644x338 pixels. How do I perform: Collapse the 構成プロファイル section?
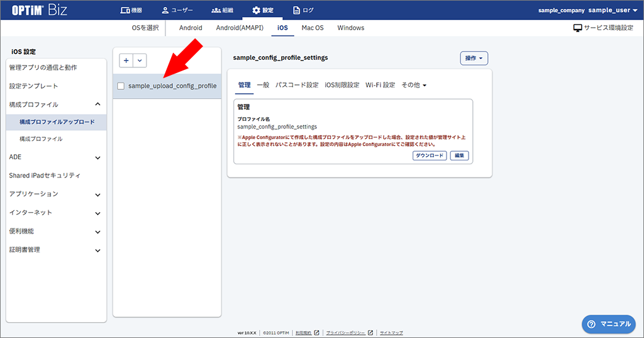[x=97, y=104]
